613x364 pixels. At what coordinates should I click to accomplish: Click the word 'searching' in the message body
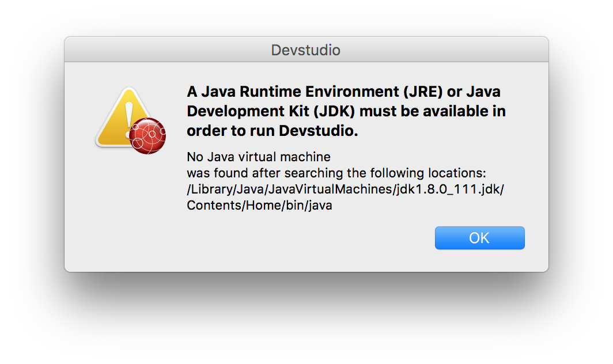(x=314, y=173)
